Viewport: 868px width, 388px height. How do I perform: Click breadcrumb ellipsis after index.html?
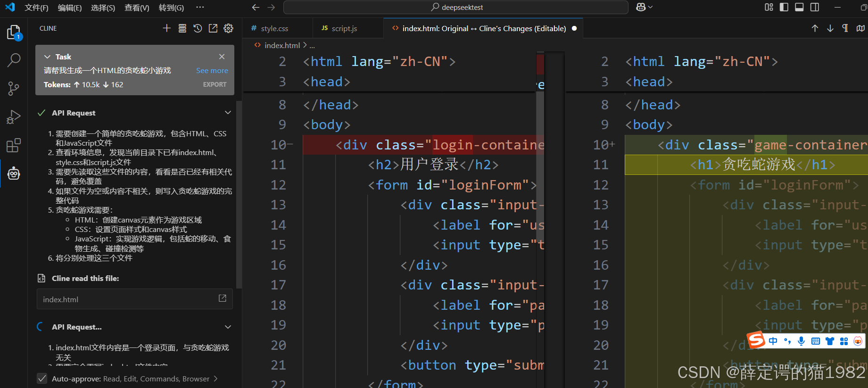tap(312, 45)
